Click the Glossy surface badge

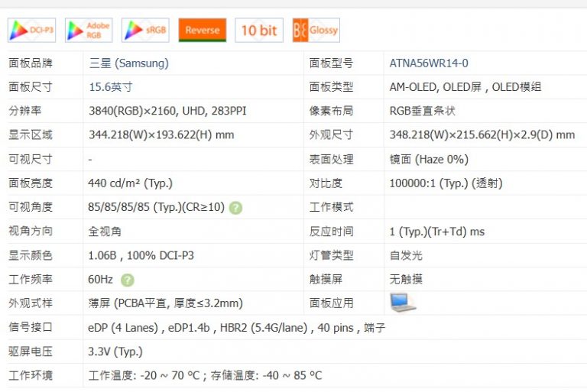point(316,31)
